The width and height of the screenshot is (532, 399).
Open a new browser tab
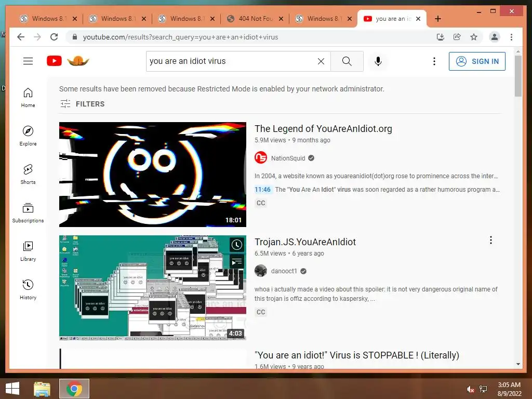coord(437,19)
